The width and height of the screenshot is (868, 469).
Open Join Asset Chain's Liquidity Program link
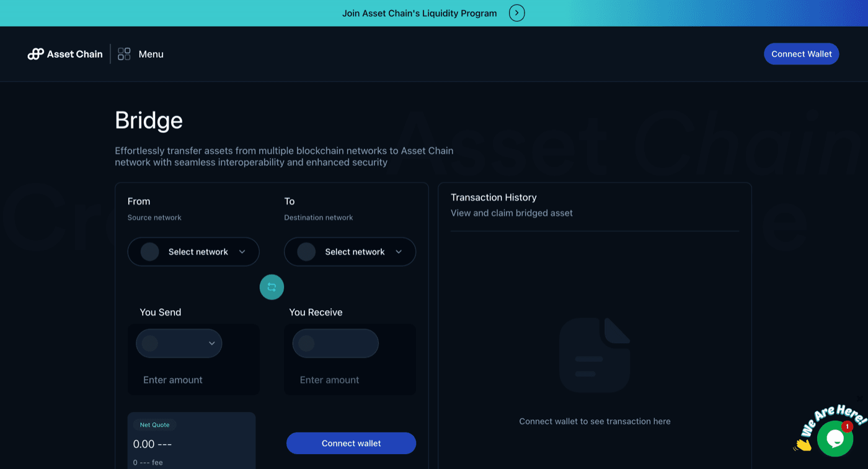420,13
